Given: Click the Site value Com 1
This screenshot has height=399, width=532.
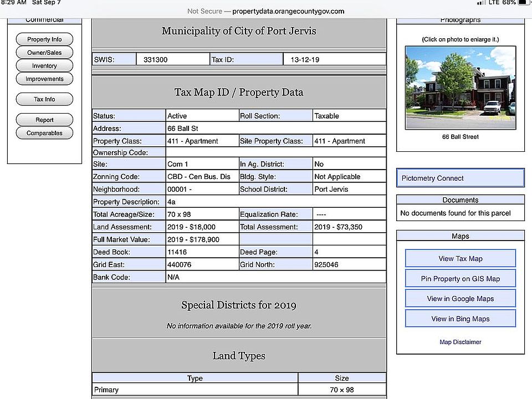Looking at the screenshot, I should (177, 164).
